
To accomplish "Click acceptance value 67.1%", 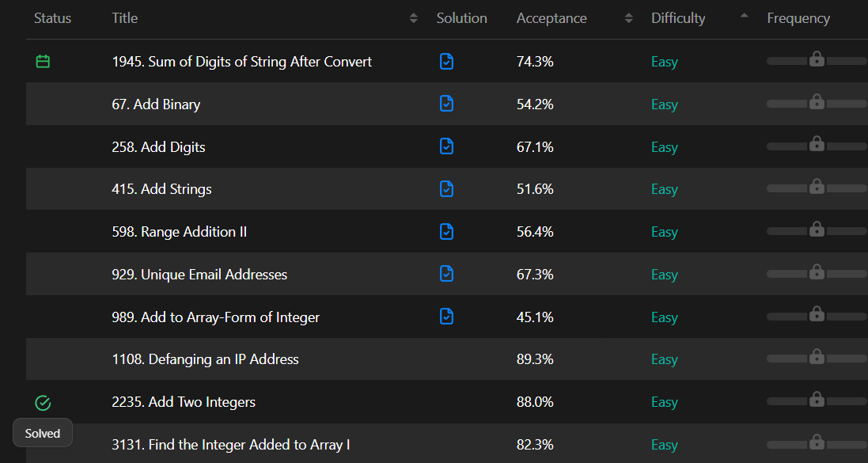I will click(x=535, y=146).
